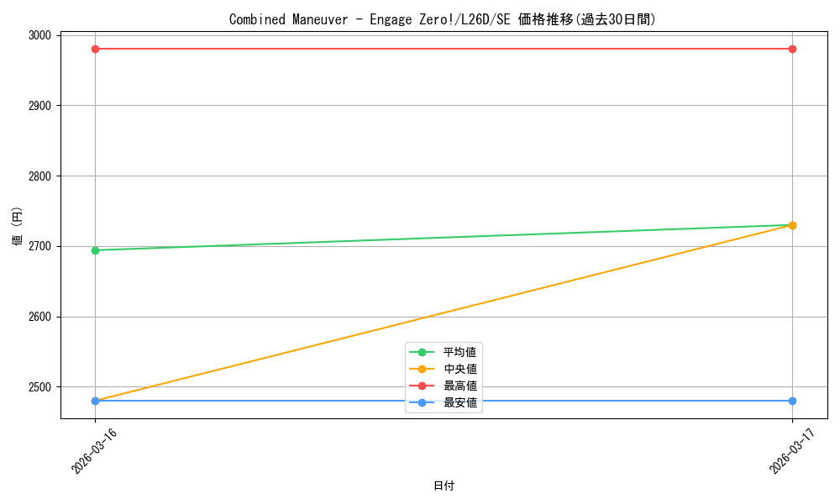The height and width of the screenshot is (504, 840).
Task: Click the blue 最安値 point on 2026-03-16
Action: pos(95,401)
